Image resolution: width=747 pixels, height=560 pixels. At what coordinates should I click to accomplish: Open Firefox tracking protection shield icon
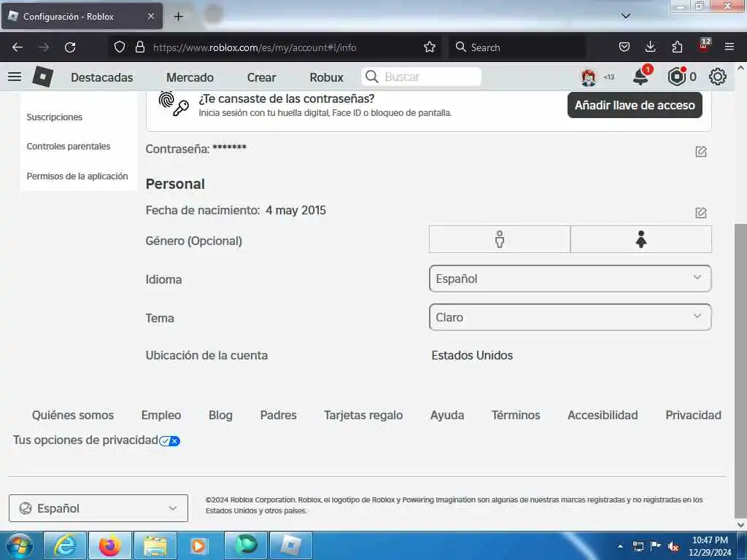pyautogui.click(x=120, y=47)
